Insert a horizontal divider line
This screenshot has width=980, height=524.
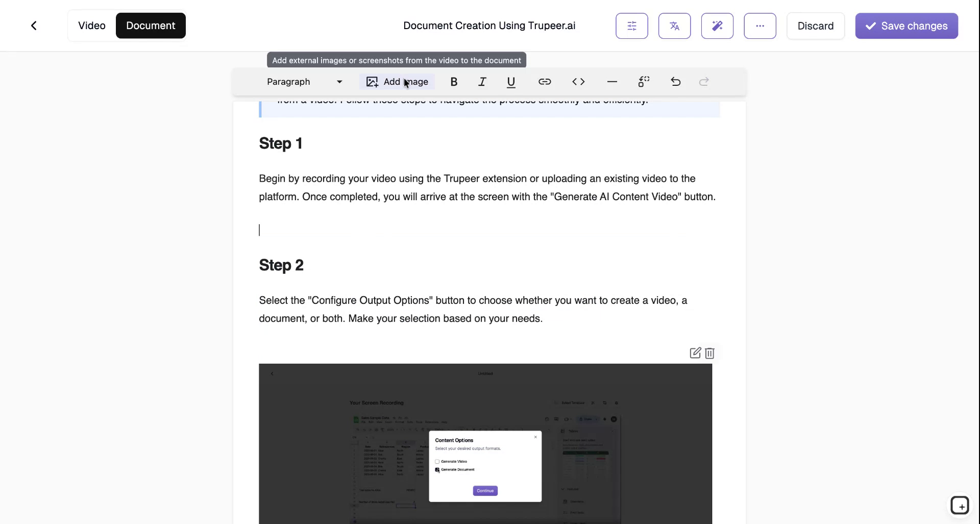tap(611, 82)
